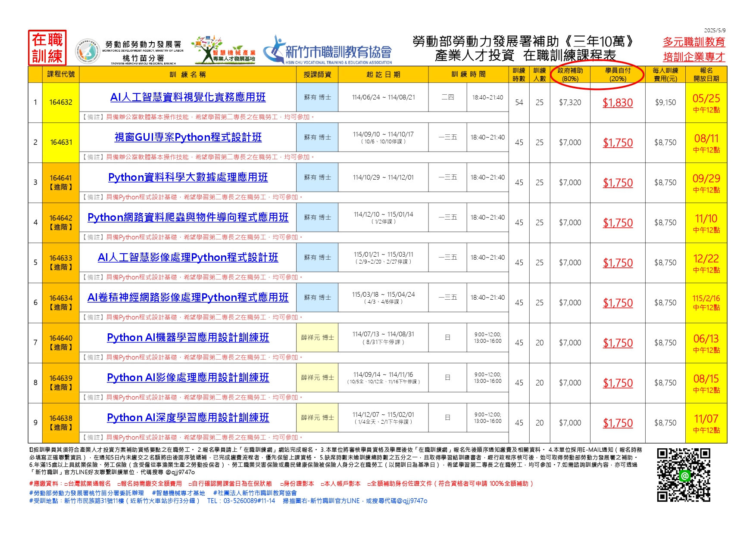Click the 勞動部勞動力發展署 round emblem
Image resolution: width=756 pixels, height=534 pixels.
click(x=88, y=52)
